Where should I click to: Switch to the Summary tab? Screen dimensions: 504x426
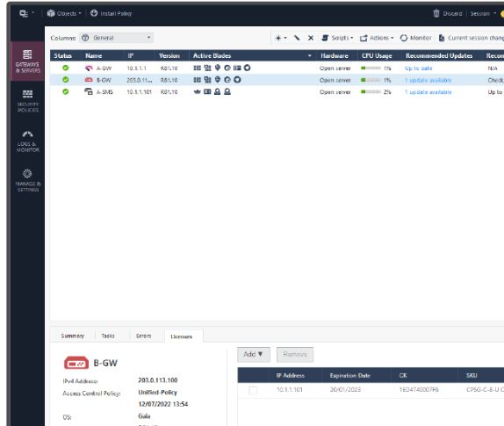point(73,336)
